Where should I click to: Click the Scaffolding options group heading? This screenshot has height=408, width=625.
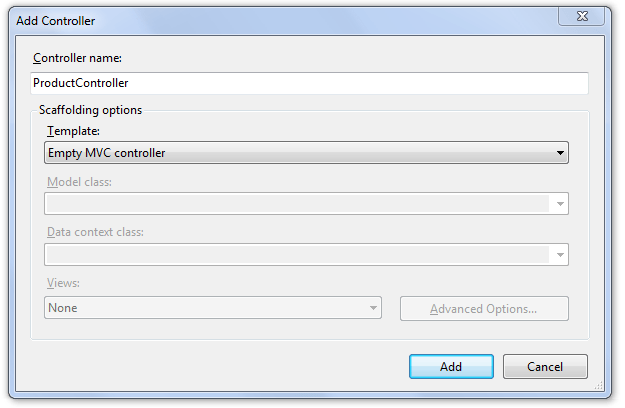pyautogui.click(x=90, y=110)
